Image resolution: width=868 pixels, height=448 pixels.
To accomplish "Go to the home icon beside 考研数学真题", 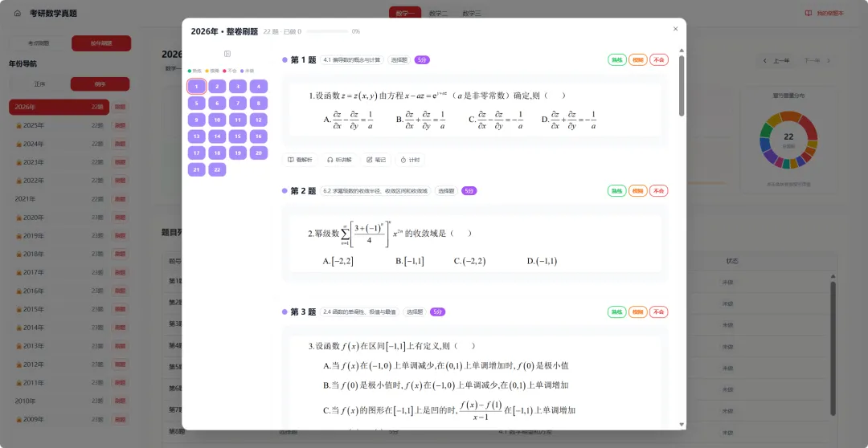I will pyautogui.click(x=17, y=14).
